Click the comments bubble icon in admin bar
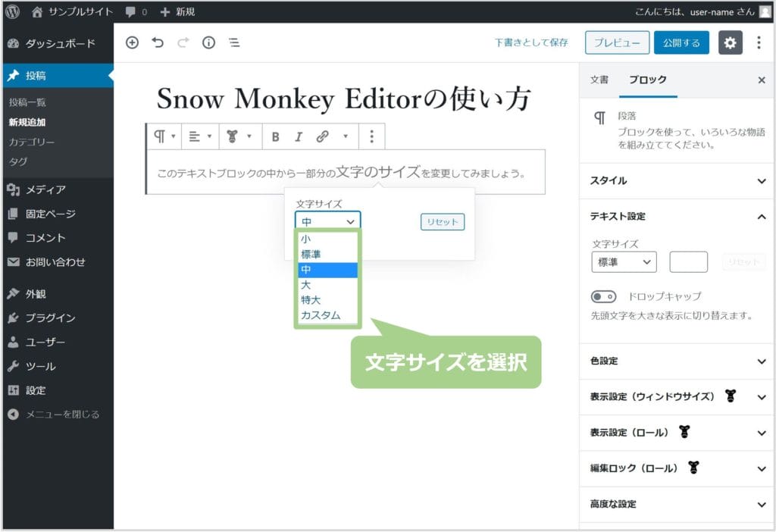The width and height of the screenshot is (776, 532). (x=130, y=12)
